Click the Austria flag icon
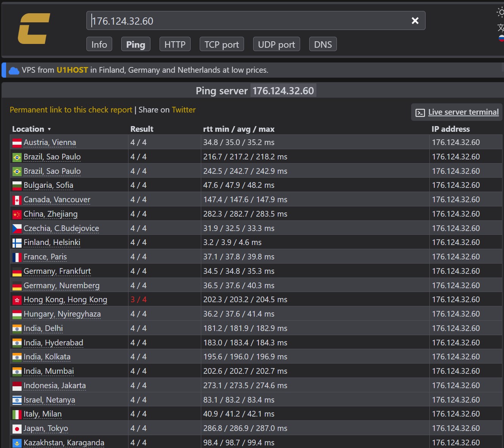 17,143
